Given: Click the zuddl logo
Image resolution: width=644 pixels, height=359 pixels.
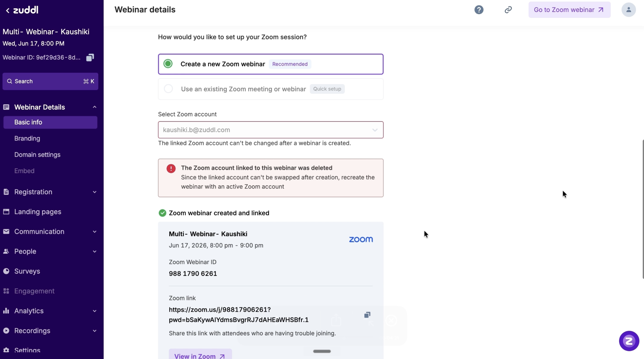Looking at the screenshot, I should [x=26, y=10].
